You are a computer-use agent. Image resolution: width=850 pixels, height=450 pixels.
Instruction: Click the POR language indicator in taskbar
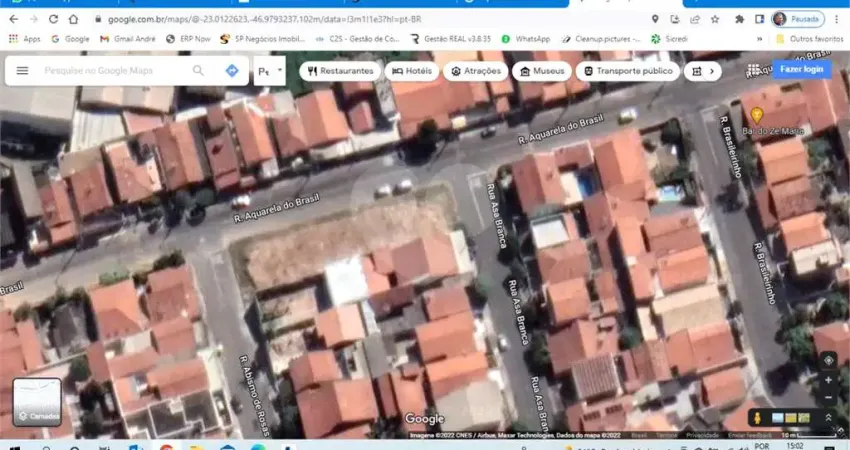click(762, 446)
